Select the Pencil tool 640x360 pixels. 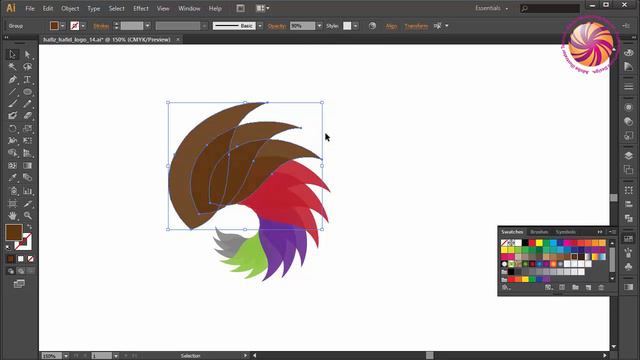[27, 104]
